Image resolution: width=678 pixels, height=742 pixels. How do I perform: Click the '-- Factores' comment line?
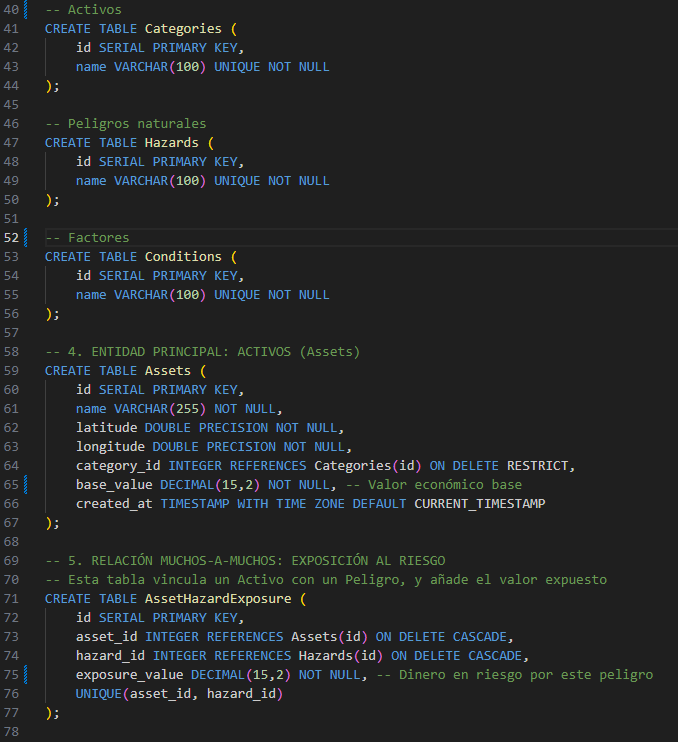point(87,238)
